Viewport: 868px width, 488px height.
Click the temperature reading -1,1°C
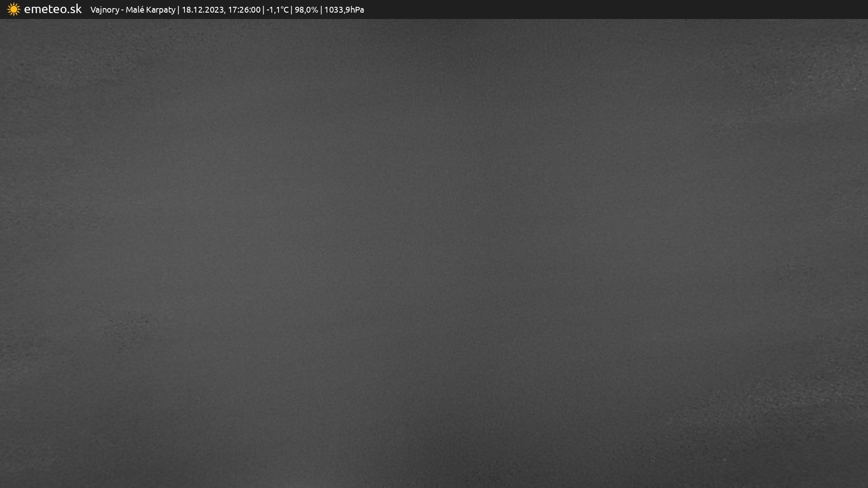pos(277,10)
